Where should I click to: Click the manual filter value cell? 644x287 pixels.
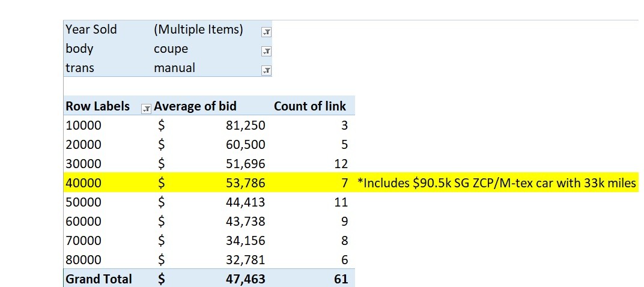coord(174,68)
